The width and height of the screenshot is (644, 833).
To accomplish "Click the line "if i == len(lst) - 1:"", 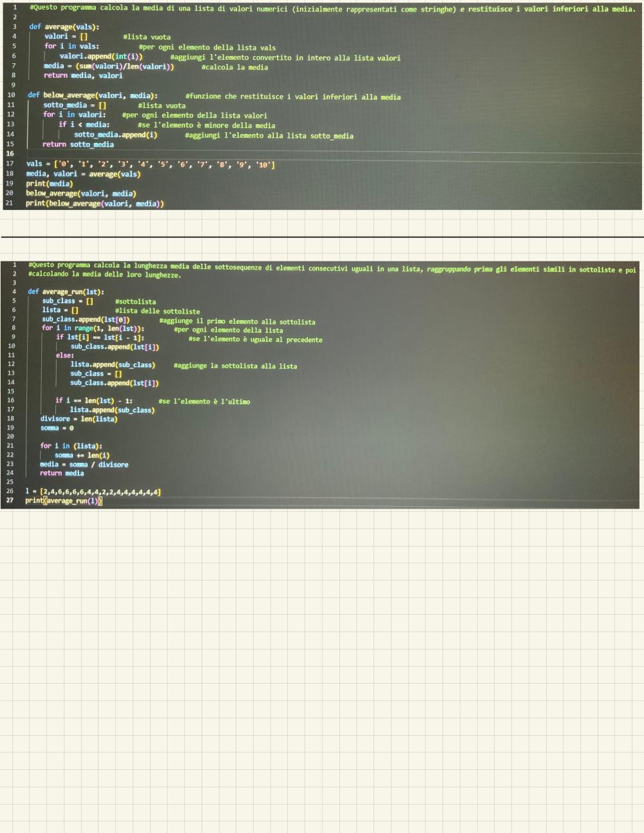I will click(x=93, y=400).
